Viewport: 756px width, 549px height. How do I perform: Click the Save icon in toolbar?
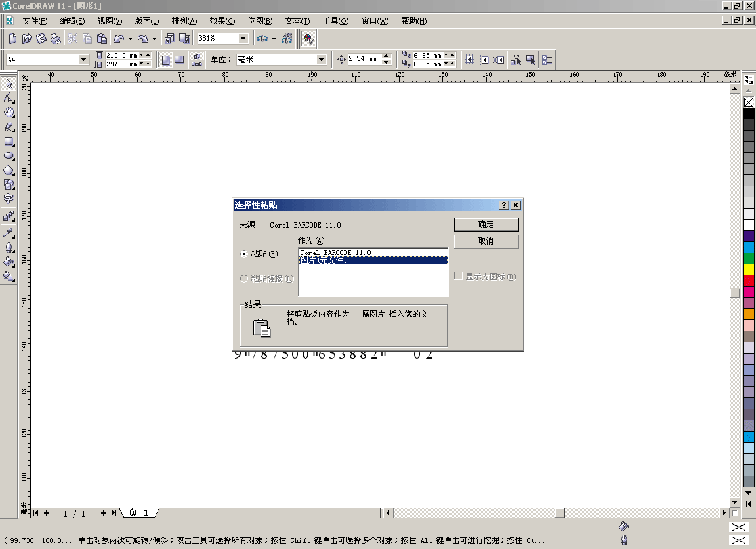point(41,39)
